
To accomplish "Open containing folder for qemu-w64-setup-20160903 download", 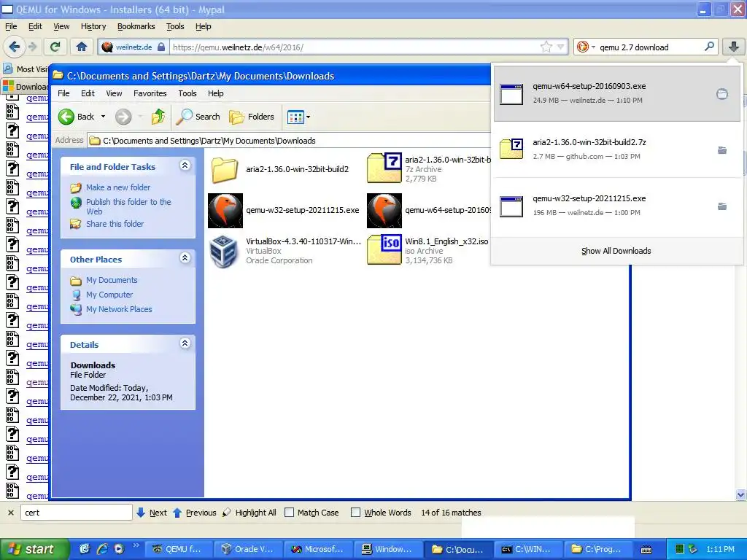I will [722, 94].
